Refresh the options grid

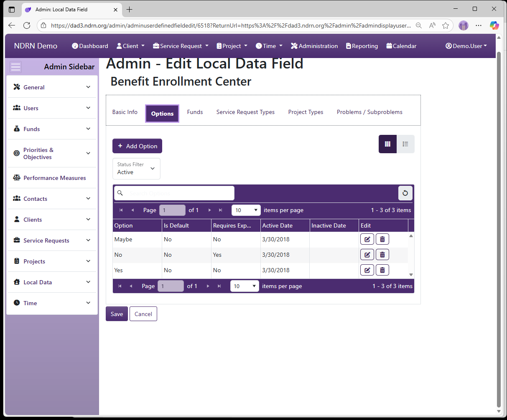coord(405,193)
